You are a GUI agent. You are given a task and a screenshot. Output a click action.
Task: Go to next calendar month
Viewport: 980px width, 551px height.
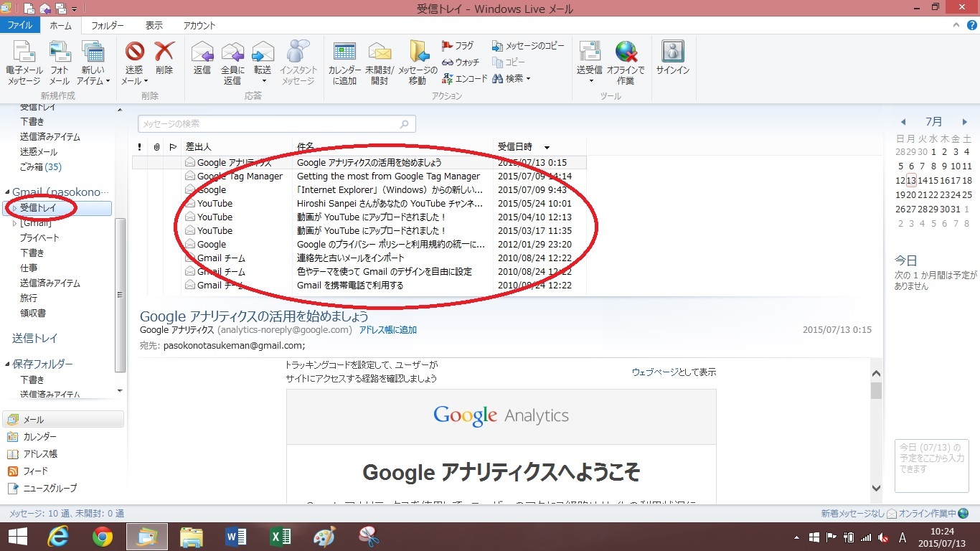pos(965,122)
